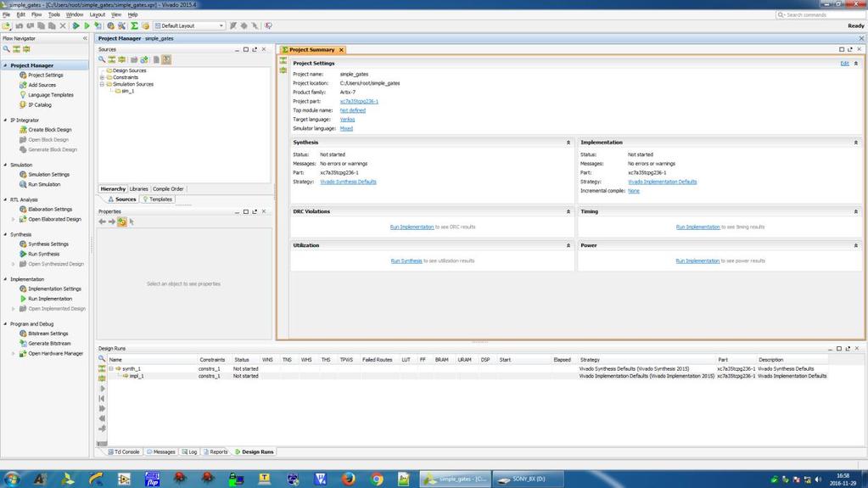Click the xc7a35tcpg236-1 project part link

coord(359,101)
